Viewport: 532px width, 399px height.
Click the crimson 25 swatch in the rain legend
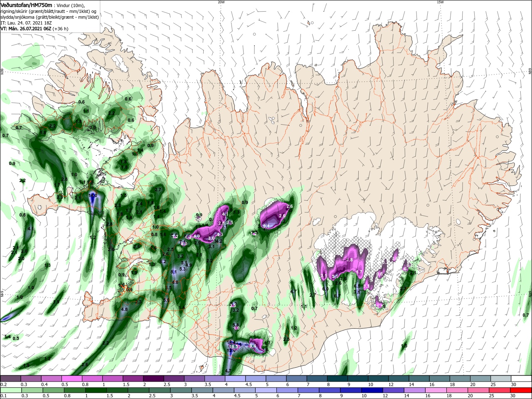click(500, 390)
